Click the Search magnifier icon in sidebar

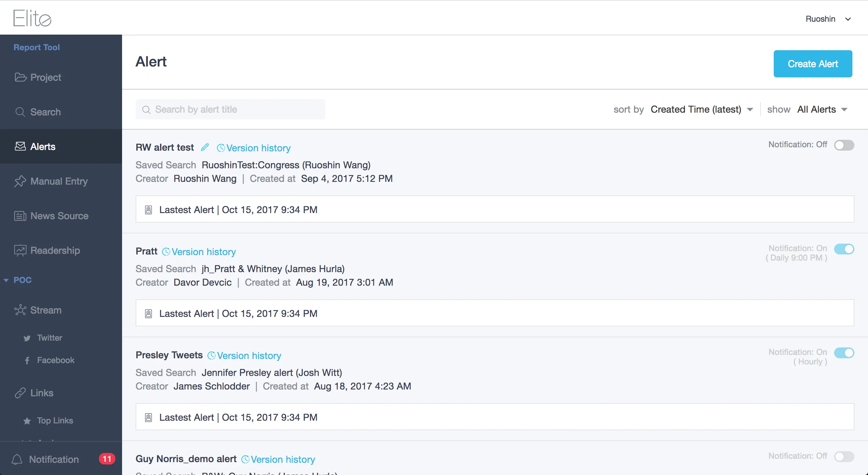tap(20, 112)
